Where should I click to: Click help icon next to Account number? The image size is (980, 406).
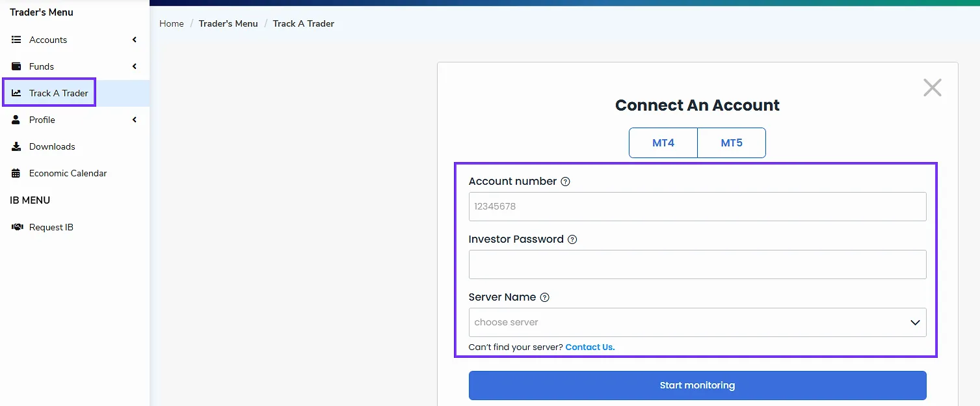click(565, 182)
